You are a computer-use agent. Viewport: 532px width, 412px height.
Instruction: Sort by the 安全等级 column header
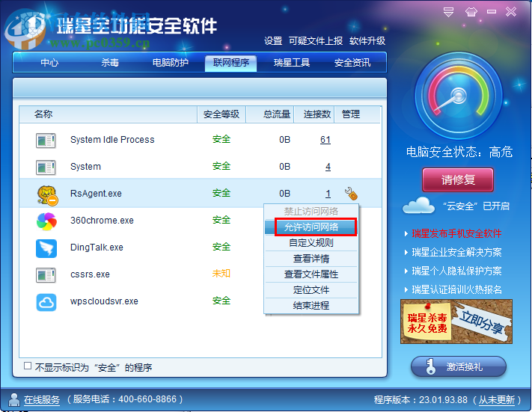pos(221,114)
